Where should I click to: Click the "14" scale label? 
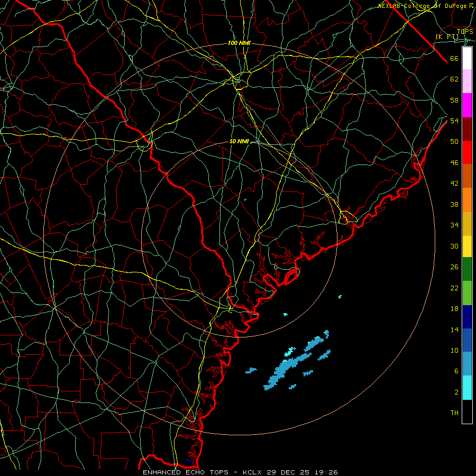pyautogui.click(x=454, y=329)
